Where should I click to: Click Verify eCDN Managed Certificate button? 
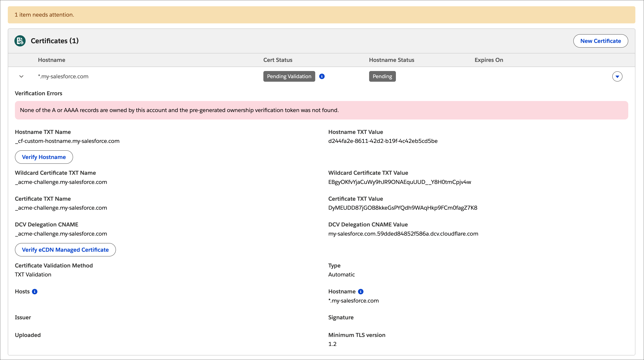pos(65,250)
